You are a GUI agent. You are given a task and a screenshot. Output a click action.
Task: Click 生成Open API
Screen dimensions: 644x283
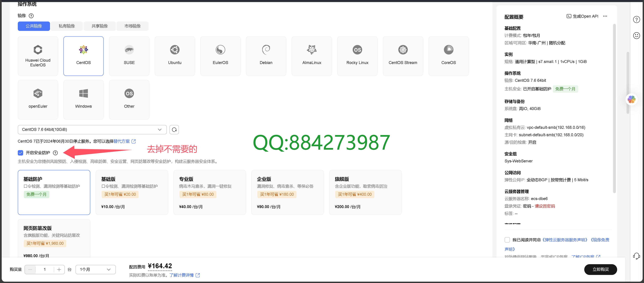(x=582, y=16)
